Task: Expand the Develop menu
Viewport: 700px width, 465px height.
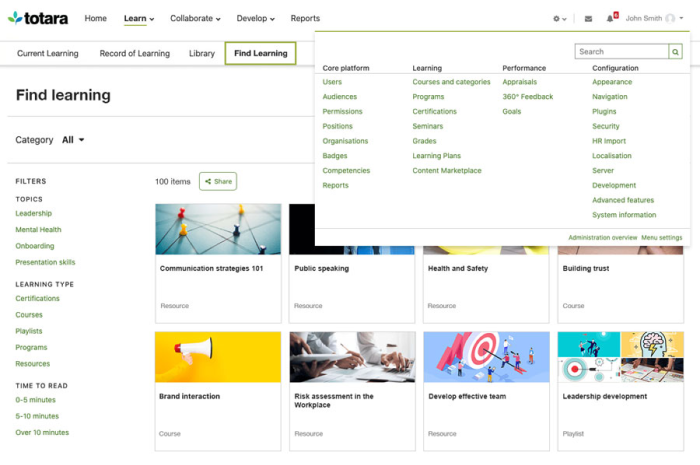Action: point(255,18)
